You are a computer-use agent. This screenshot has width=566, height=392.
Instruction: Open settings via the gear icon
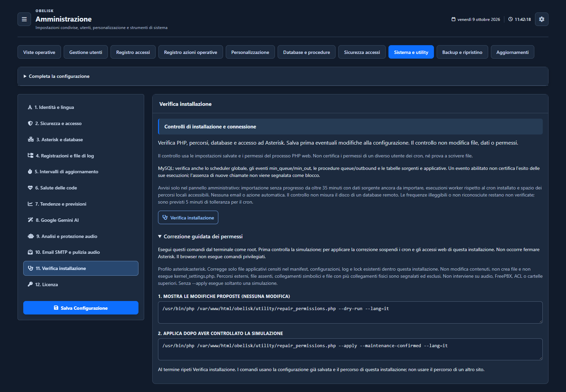point(541,19)
